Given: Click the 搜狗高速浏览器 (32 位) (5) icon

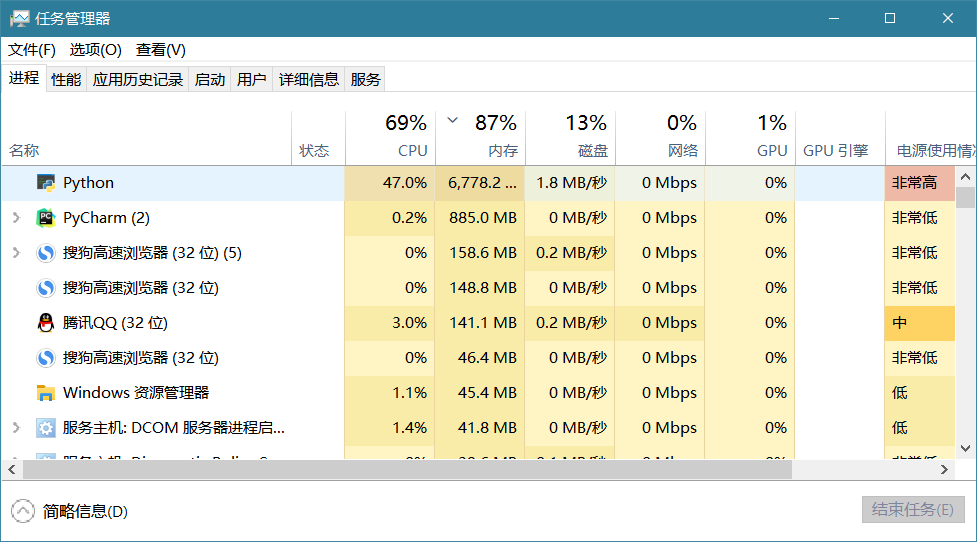Looking at the screenshot, I should [45, 253].
